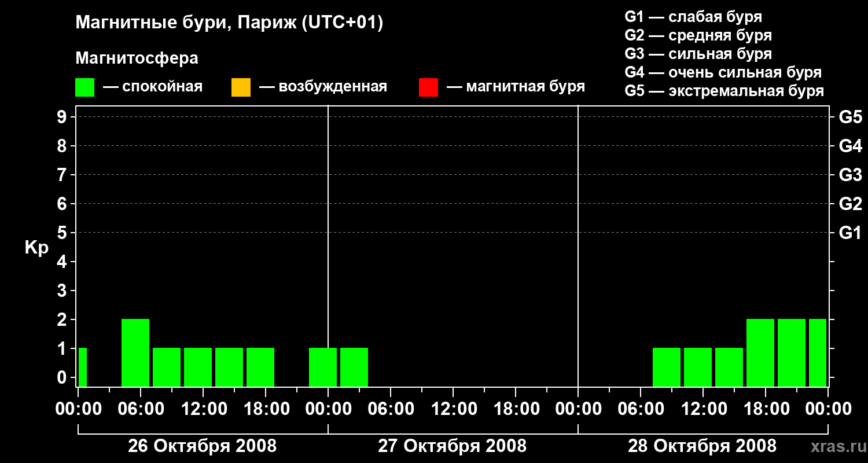Click the 'G2 — средняя буря' description line
Viewport: 868px width, 463px height.
tap(698, 35)
